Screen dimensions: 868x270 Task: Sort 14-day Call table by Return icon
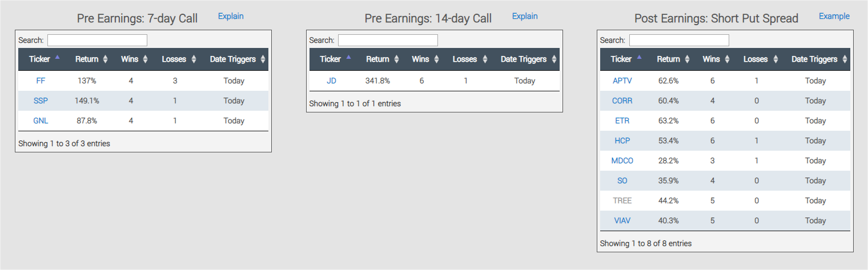tap(396, 59)
